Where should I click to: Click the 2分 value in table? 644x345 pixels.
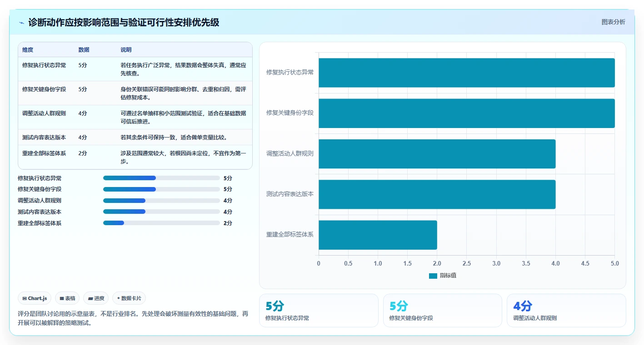pyautogui.click(x=82, y=153)
